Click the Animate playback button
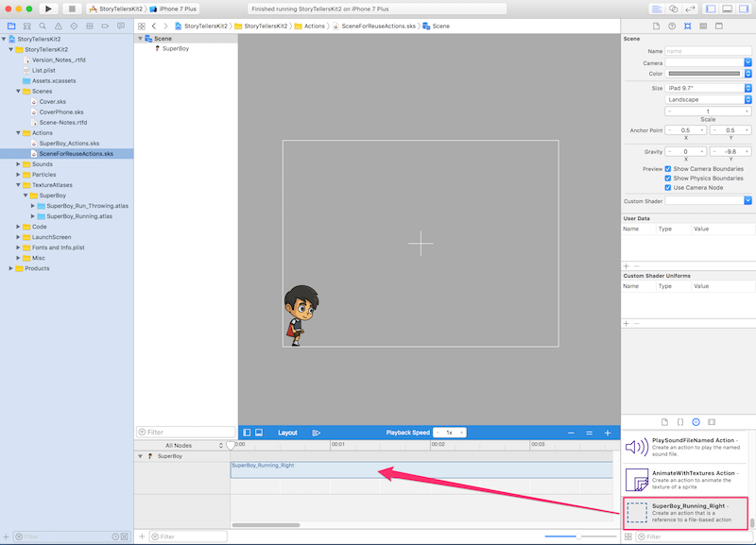This screenshot has width=756, height=545. click(x=317, y=433)
